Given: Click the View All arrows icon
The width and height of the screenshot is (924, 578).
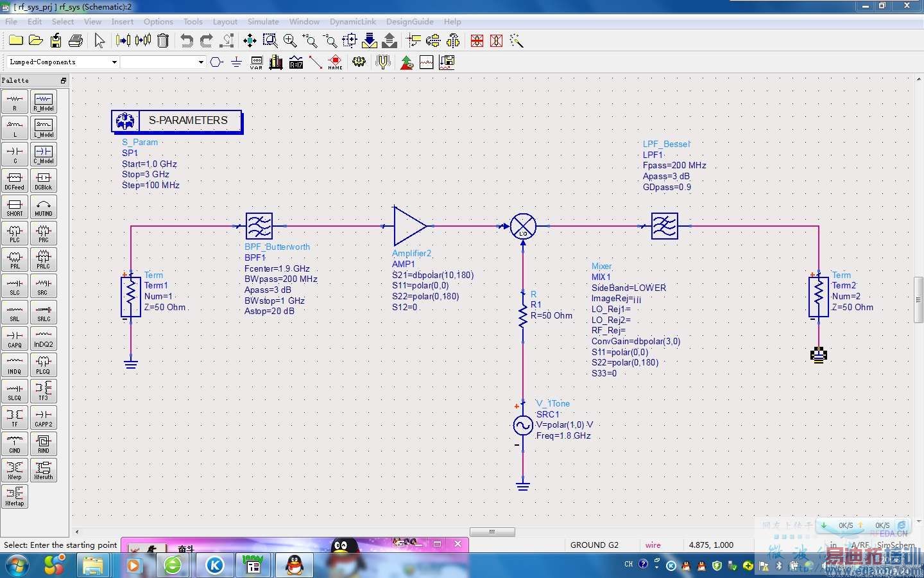Looking at the screenshot, I should click(x=250, y=41).
